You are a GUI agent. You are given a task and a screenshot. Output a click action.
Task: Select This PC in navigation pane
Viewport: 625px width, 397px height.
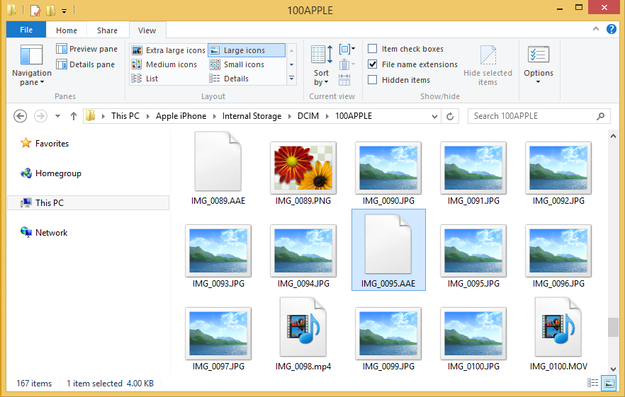click(88, 202)
